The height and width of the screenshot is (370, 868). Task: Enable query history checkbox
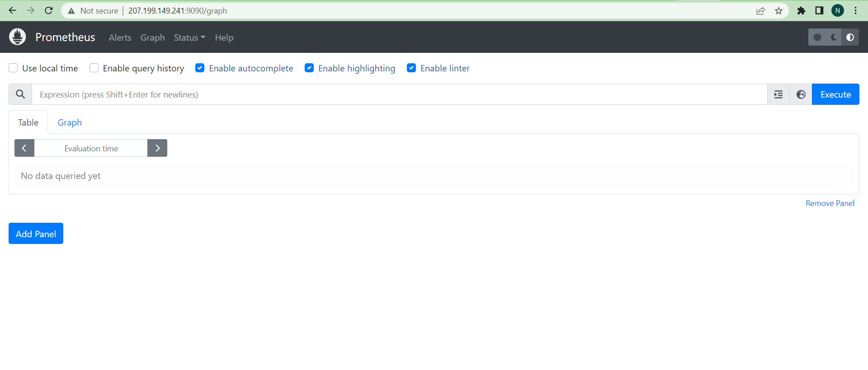tap(94, 68)
